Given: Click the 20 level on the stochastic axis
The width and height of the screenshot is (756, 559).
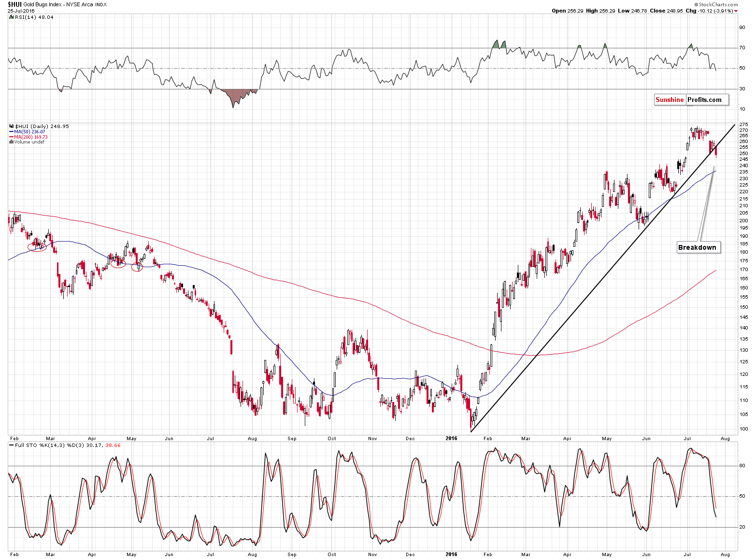Looking at the screenshot, I should [x=742, y=527].
